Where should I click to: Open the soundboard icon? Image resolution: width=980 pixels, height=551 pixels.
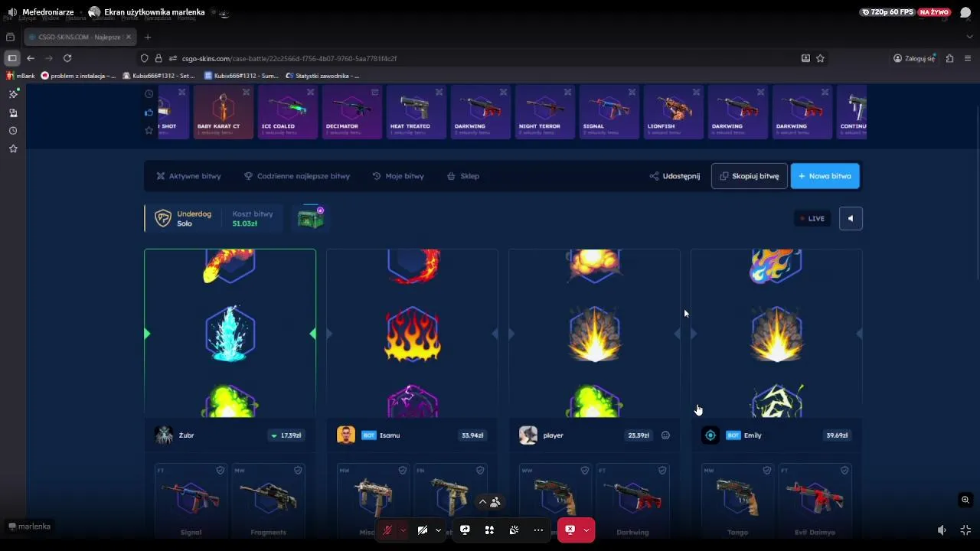[x=514, y=530]
